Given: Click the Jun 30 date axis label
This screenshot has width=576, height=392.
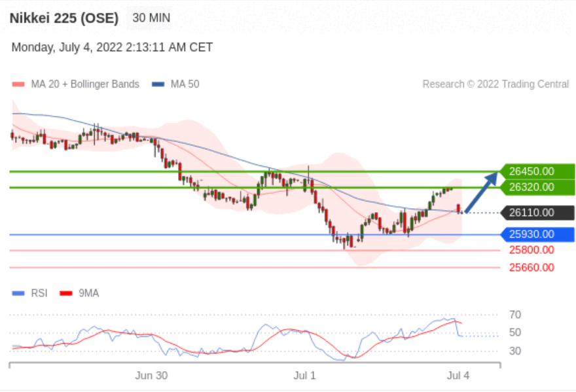Looking at the screenshot, I should (151, 376).
